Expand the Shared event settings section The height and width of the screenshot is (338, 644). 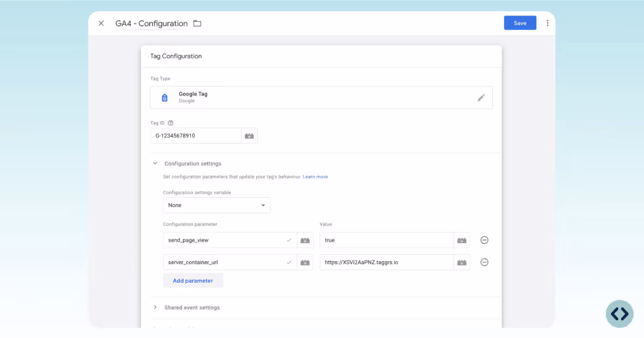pyautogui.click(x=155, y=307)
